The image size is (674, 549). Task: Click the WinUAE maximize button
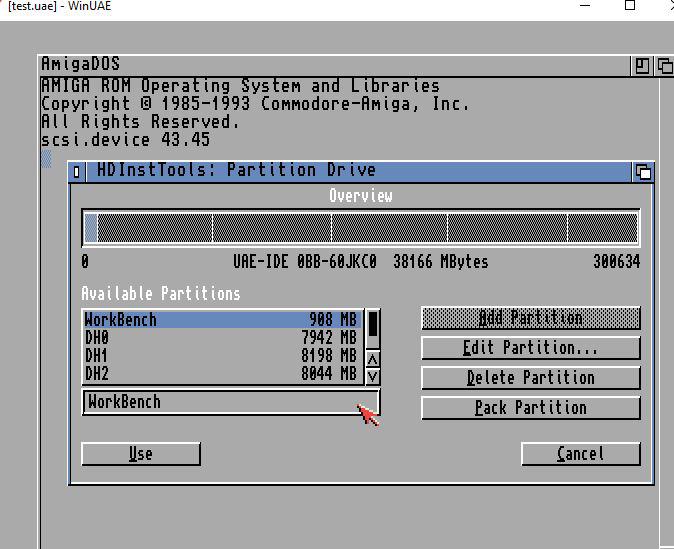coord(630,6)
